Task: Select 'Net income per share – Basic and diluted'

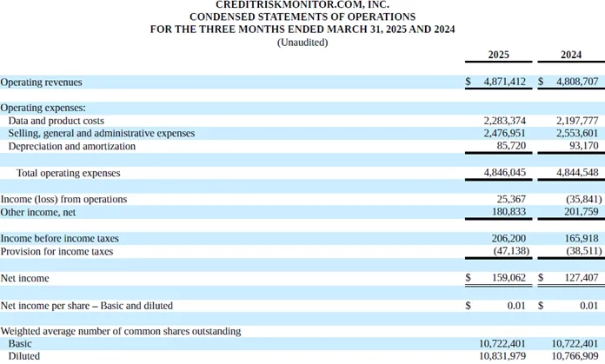Action: click(x=86, y=306)
